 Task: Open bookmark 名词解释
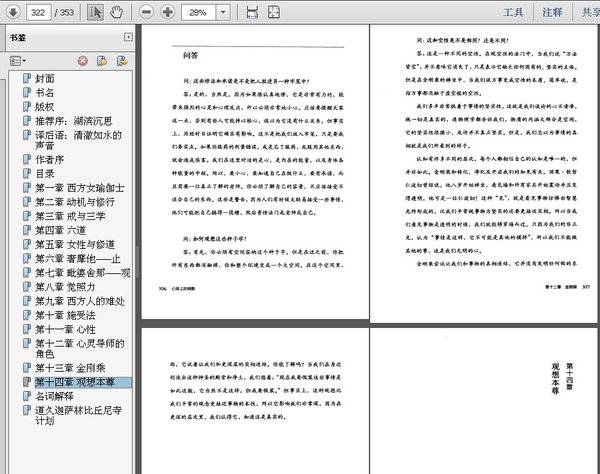click(x=54, y=396)
